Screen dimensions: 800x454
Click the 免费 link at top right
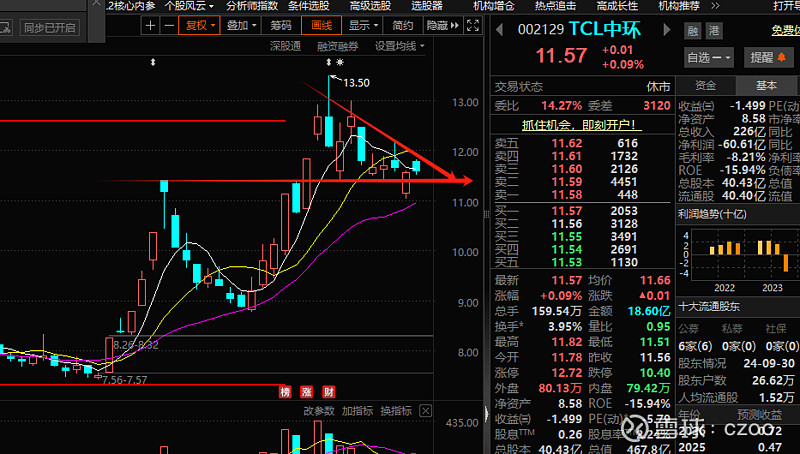tap(786, 31)
